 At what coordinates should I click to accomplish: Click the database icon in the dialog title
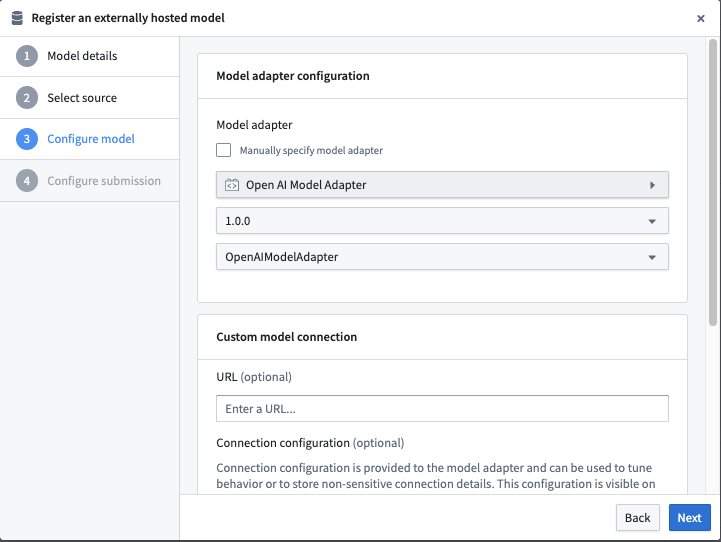pyautogui.click(x=17, y=18)
